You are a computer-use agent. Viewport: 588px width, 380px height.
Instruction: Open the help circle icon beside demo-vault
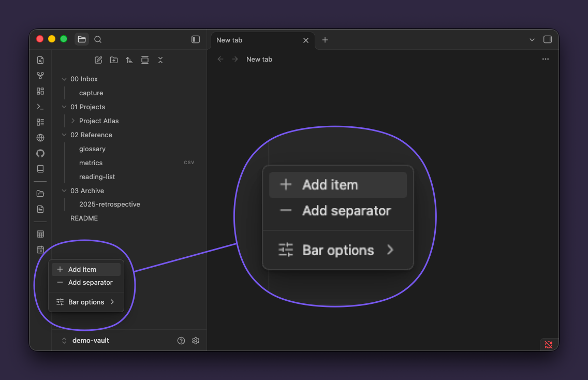(x=181, y=341)
